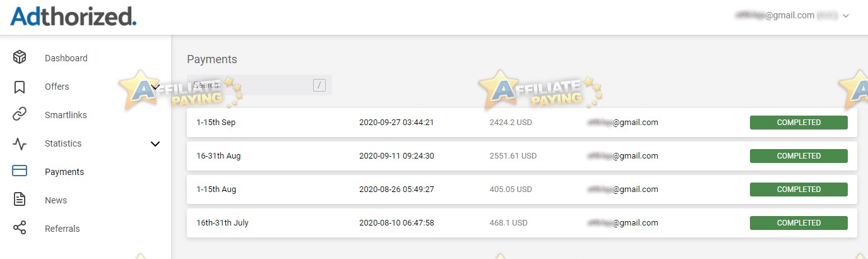Image resolution: width=868 pixels, height=259 pixels.
Task: Open the account dropdown arrow
Action: pyautogui.click(x=846, y=16)
